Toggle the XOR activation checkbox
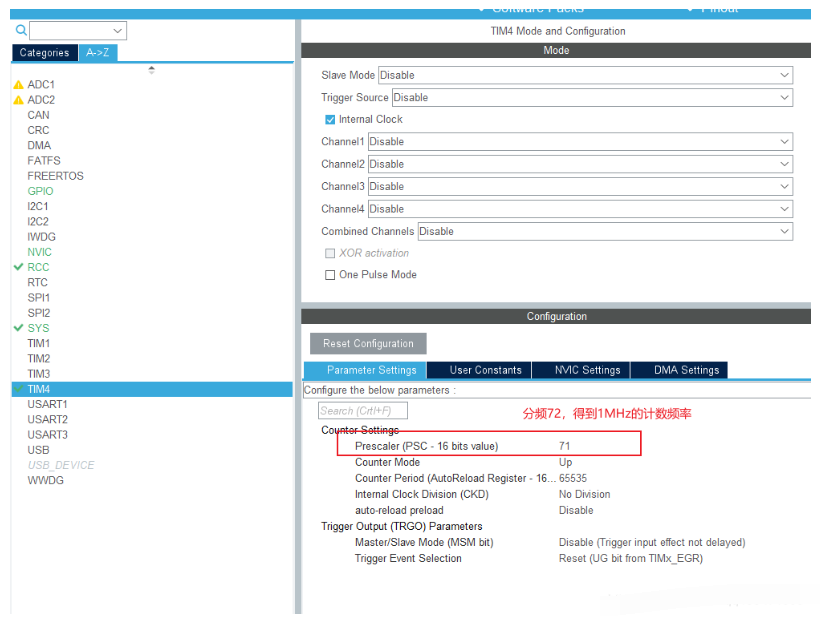 tap(330, 253)
